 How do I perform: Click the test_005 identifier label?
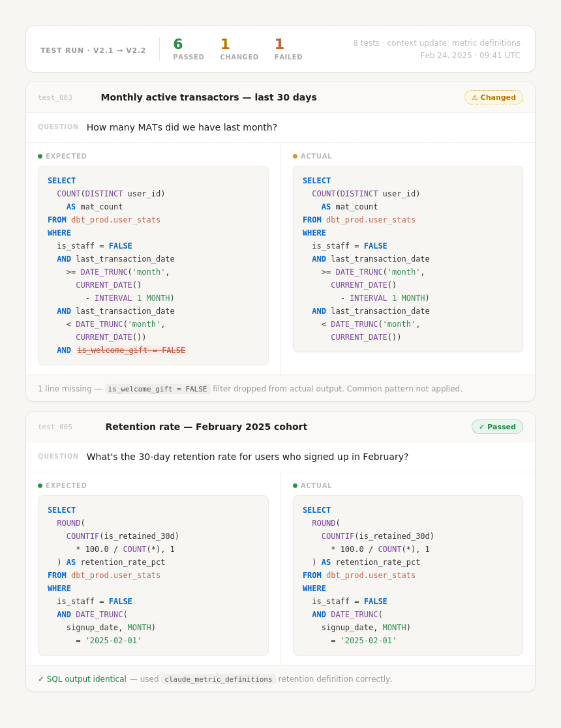tap(55, 427)
